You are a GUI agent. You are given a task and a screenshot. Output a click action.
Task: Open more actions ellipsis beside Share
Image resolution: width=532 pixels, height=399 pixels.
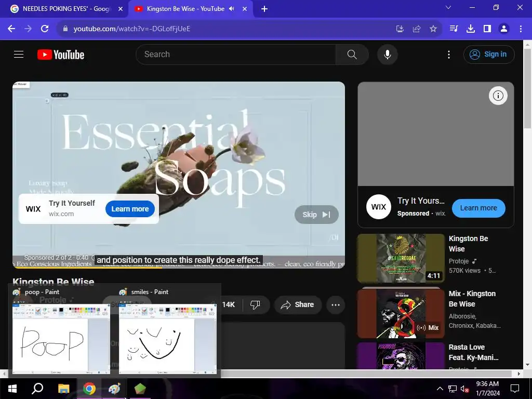pyautogui.click(x=336, y=304)
